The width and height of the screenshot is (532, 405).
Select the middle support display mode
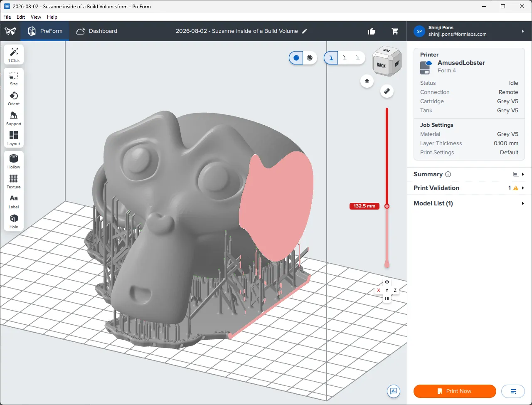tap(345, 58)
